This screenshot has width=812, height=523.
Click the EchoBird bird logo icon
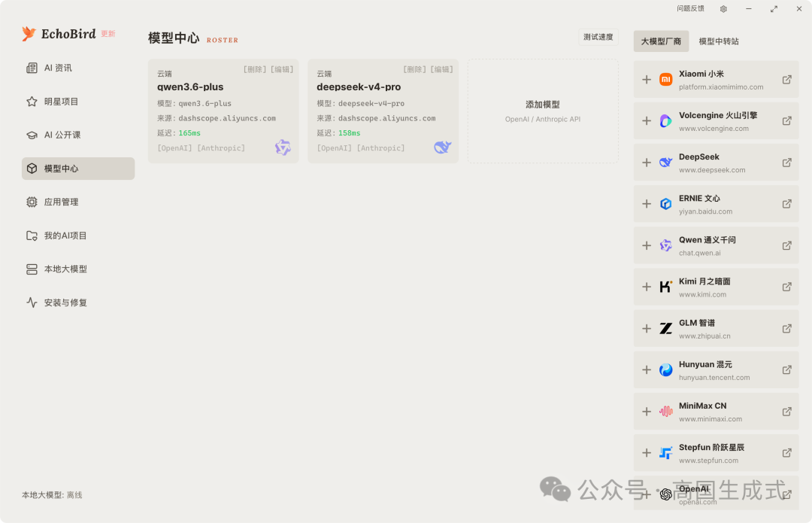29,34
